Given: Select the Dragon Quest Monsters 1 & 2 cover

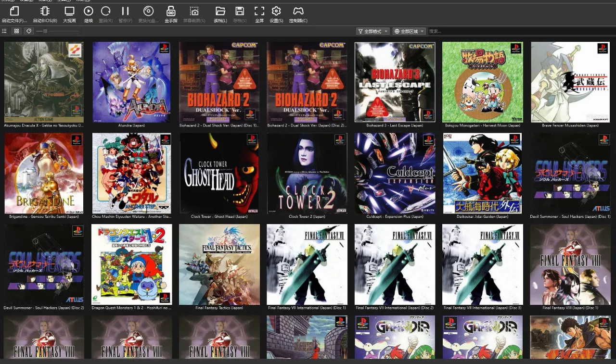Looking at the screenshot, I should click(132, 264).
